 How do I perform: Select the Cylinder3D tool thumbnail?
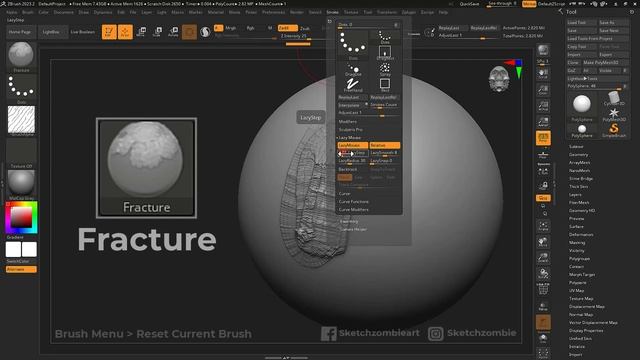tap(613, 98)
